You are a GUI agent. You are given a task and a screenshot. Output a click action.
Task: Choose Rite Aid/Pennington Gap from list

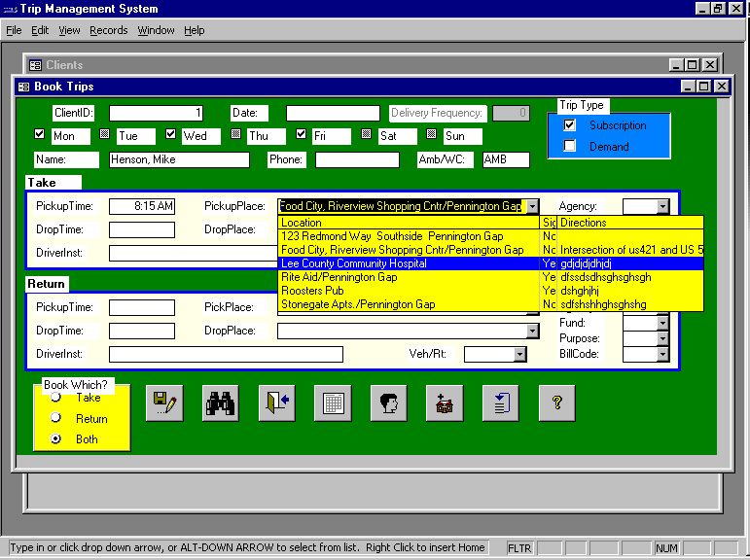tap(490, 277)
